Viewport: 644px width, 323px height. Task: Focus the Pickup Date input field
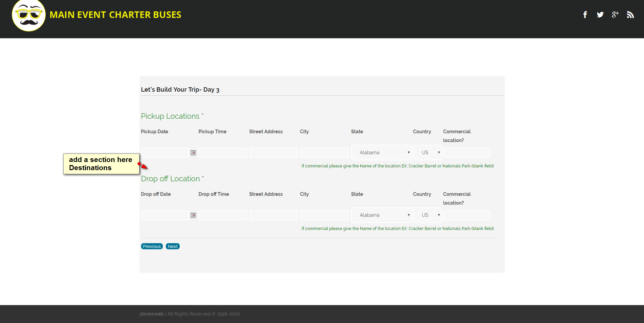click(165, 153)
